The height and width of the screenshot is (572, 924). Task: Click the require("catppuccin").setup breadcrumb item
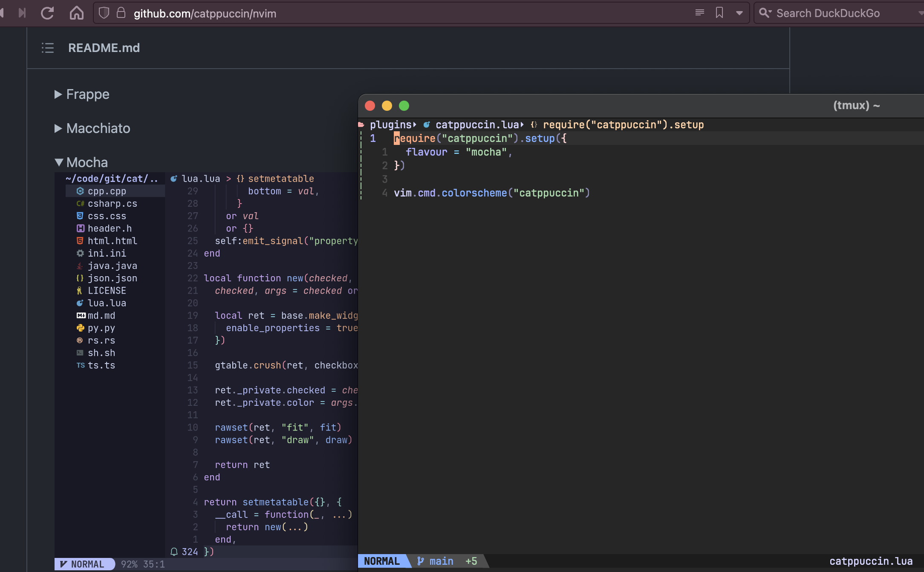(x=624, y=125)
